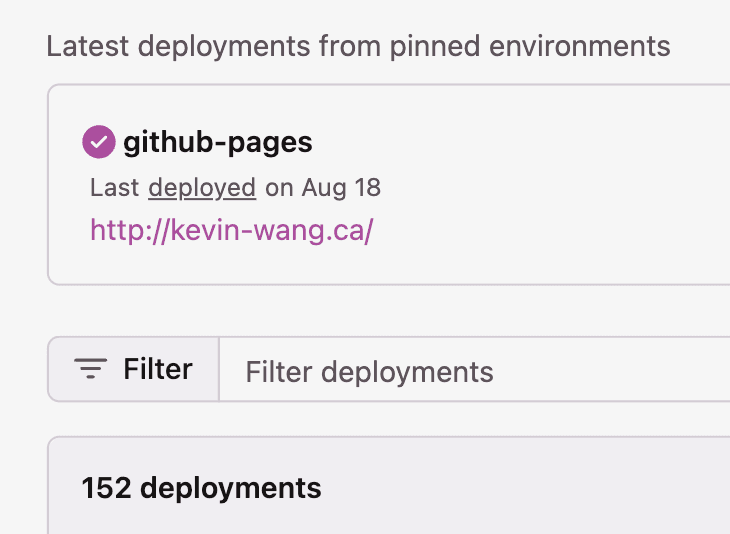Click the word "Filter" on the button

coord(158,369)
